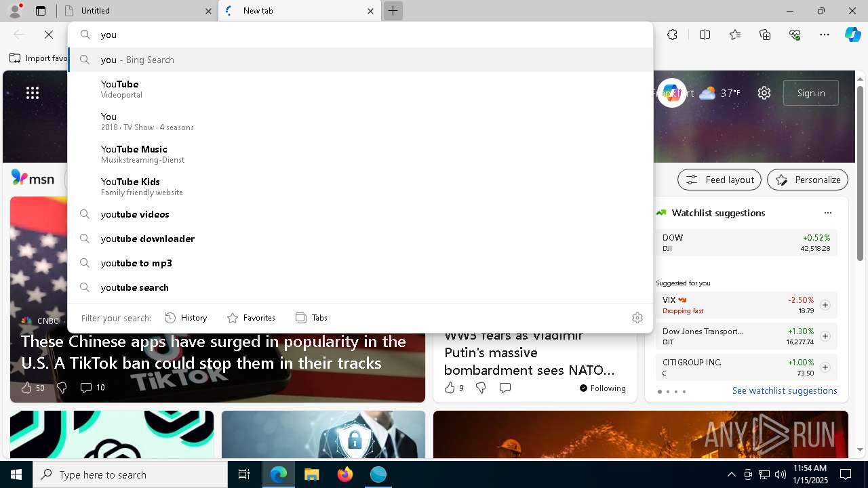Image resolution: width=868 pixels, height=488 pixels.
Task: Click the Personalize button
Action: point(808,180)
